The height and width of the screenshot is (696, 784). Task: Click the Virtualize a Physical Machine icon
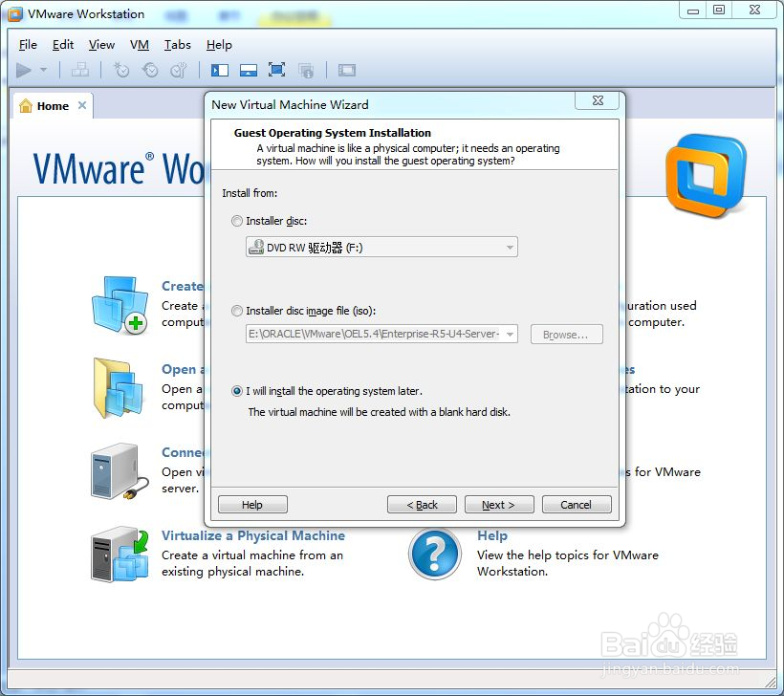tap(120, 554)
